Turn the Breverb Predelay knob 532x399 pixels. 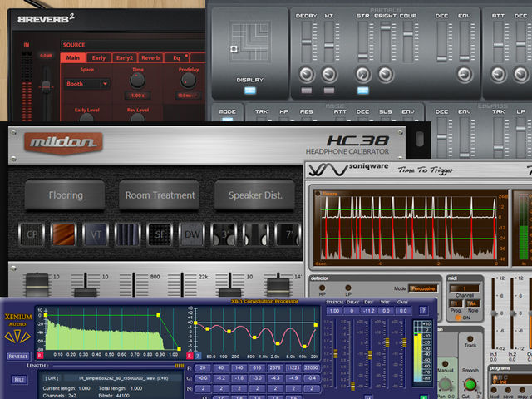point(188,81)
